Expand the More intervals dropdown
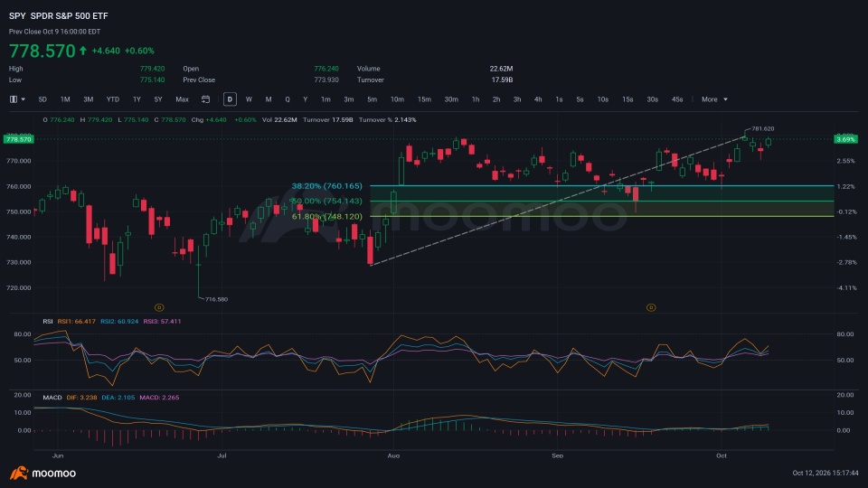This screenshot has width=868, height=488. point(714,99)
